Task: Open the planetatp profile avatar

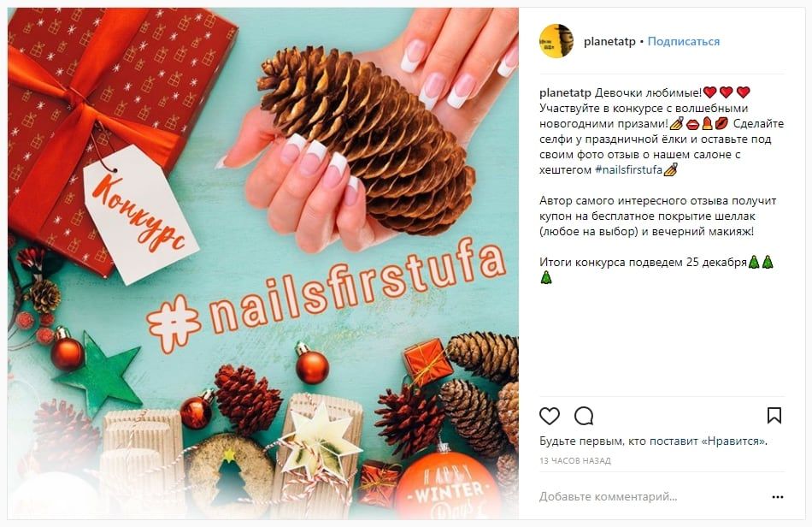Action: [x=556, y=41]
